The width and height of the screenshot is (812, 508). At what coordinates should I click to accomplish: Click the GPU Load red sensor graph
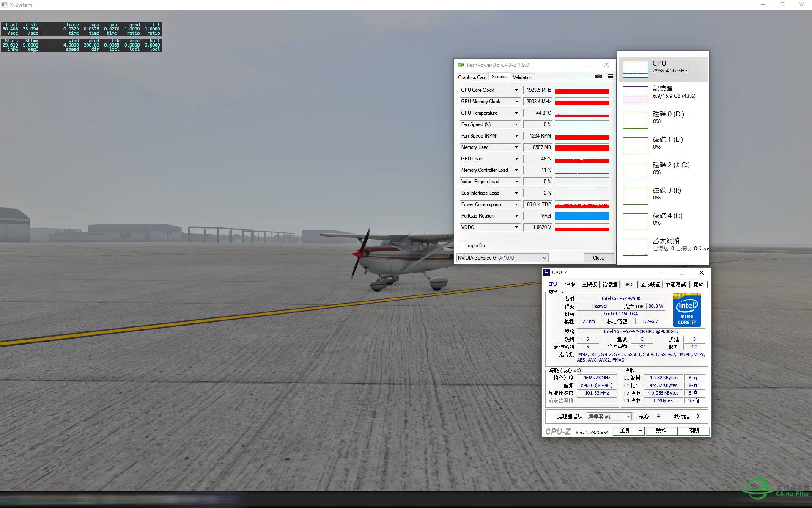pyautogui.click(x=582, y=159)
